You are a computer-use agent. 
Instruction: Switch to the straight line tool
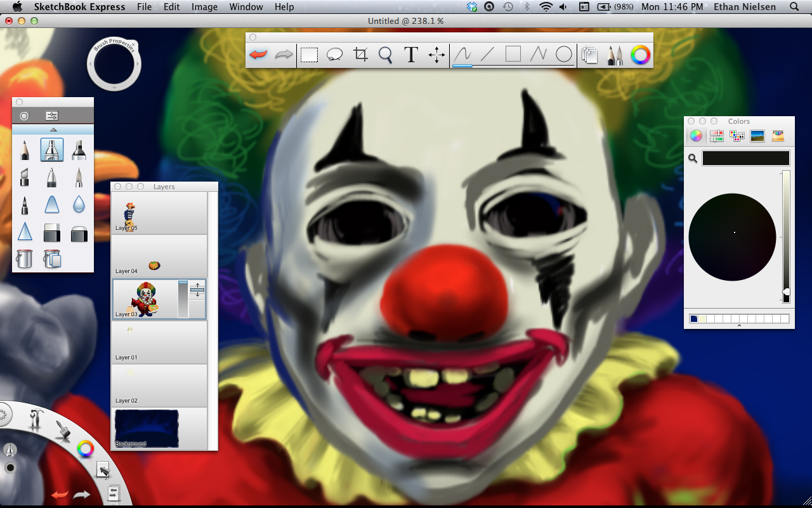click(487, 55)
